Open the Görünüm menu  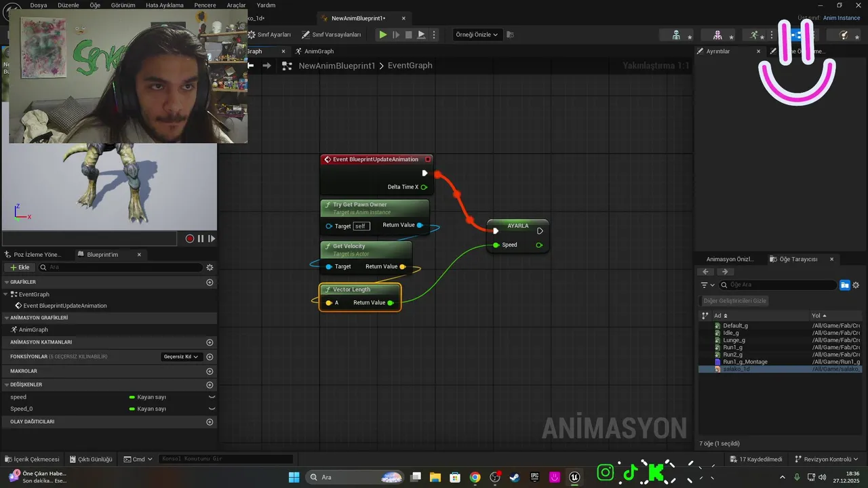pyautogui.click(x=123, y=5)
